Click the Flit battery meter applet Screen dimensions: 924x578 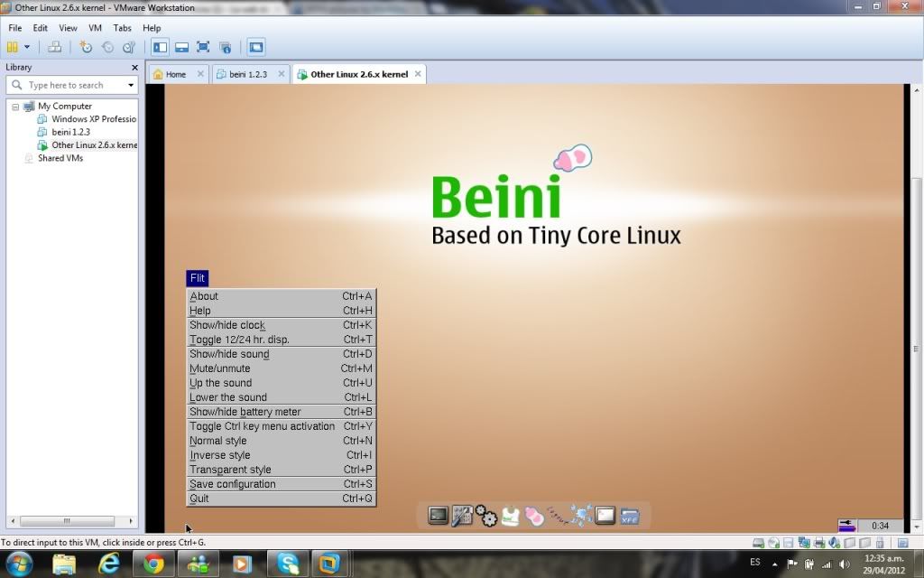coord(846,525)
